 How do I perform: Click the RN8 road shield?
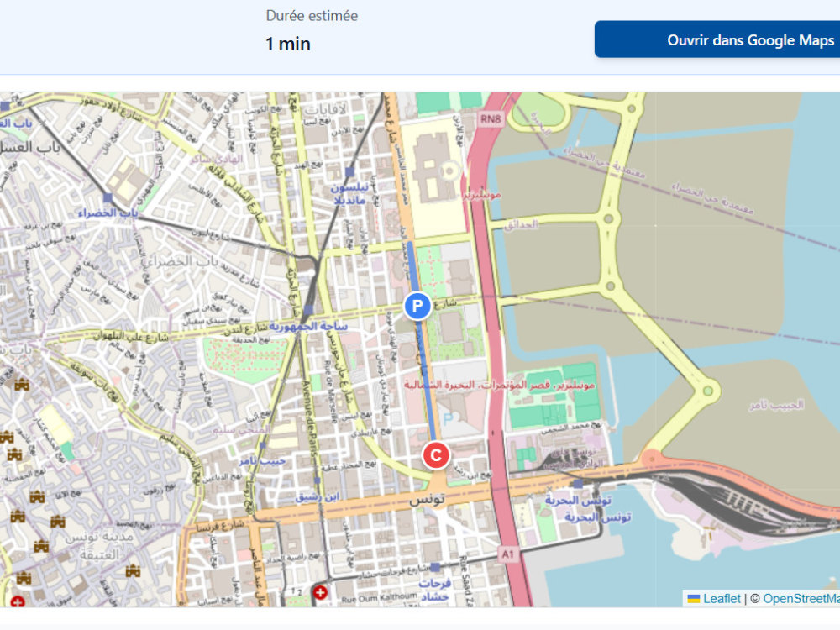pyautogui.click(x=491, y=118)
